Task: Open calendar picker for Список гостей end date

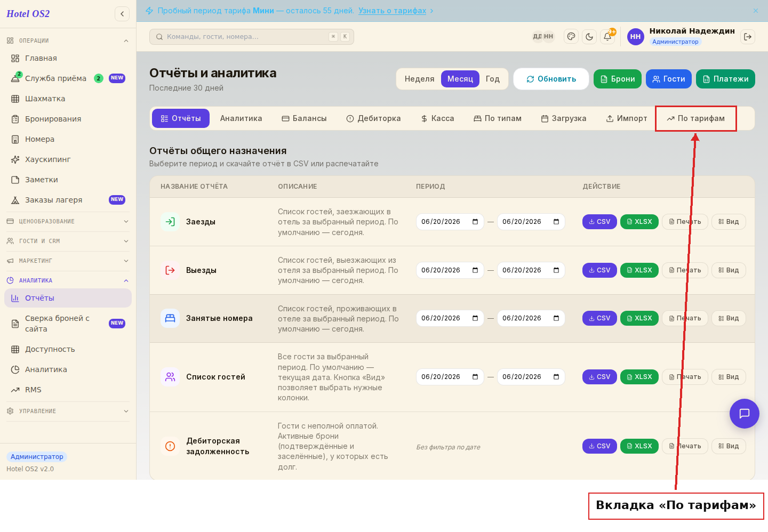Action: [556, 377]
